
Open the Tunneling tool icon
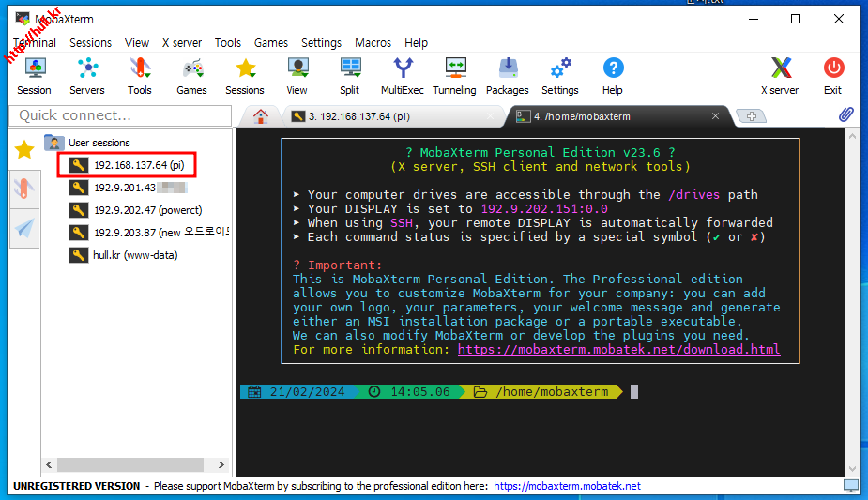point(454,75)
